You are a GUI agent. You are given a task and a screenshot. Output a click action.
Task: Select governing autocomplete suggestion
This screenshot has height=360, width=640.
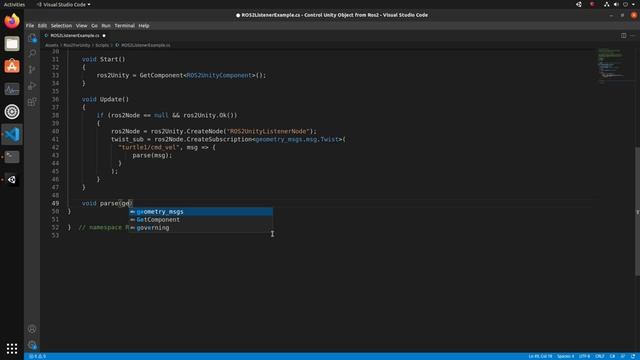pyautogui.click(x=201, y=228)
